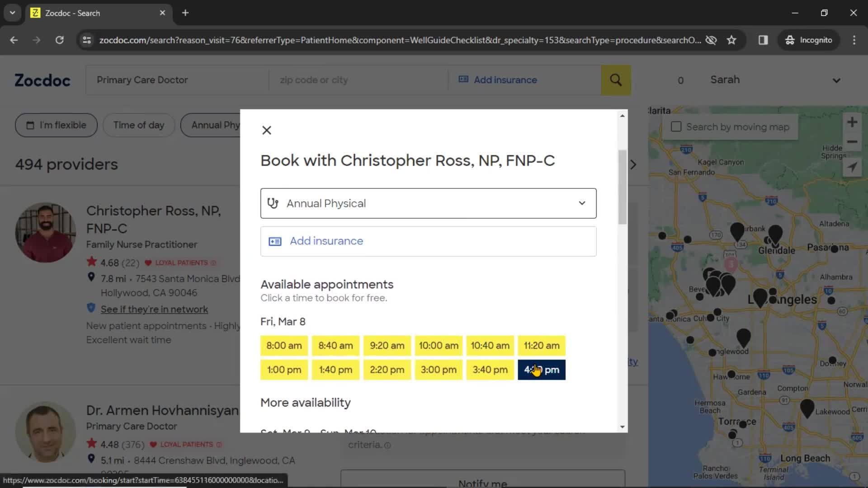Select the 8:40 am appointment slot

point(335,346)
